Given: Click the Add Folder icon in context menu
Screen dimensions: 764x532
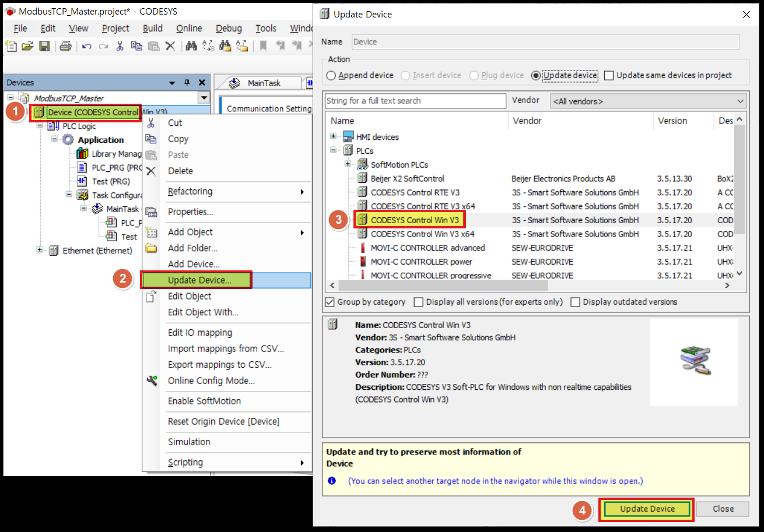Looking at the screenshot, I should tap(152, 248).
